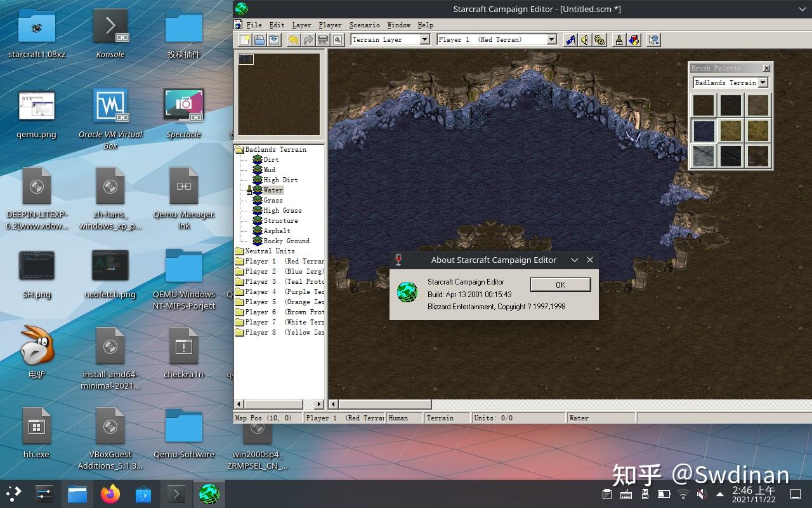Click the Show Desktop tray button

pos(795,494)
